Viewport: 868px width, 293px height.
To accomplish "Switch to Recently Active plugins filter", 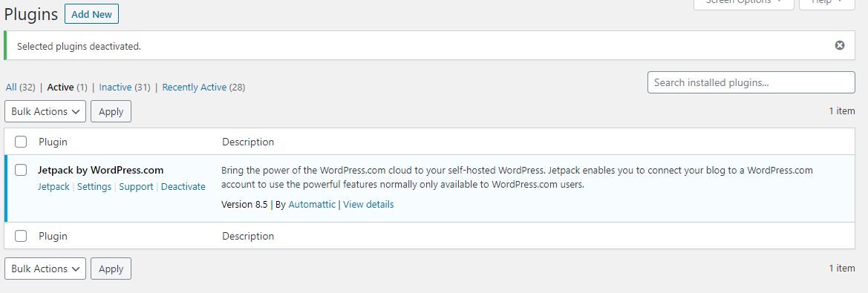I will click(x=195, y=87).
